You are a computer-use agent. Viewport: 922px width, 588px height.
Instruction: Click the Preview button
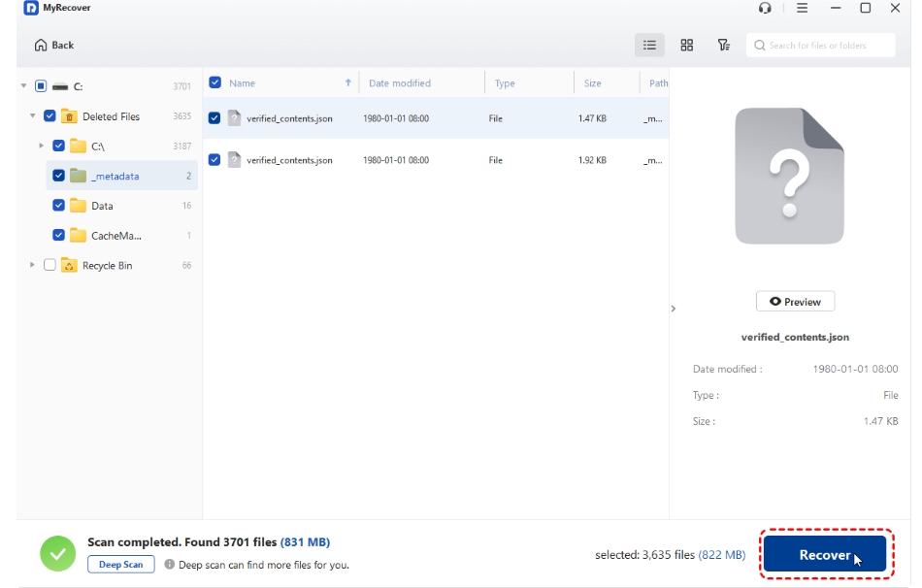pos(795,302)
